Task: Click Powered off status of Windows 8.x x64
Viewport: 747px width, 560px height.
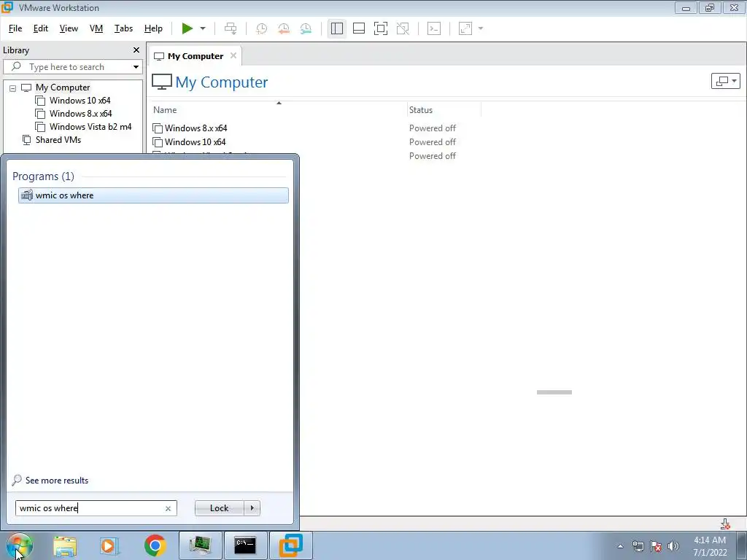Action: (433, 128)
